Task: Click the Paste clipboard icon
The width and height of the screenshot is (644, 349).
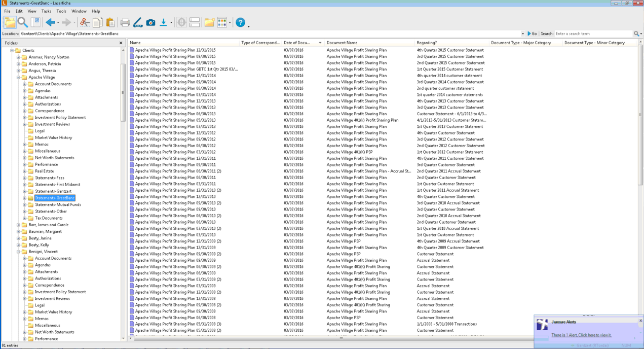Action: pyautogui.click(x=110, y=22)
